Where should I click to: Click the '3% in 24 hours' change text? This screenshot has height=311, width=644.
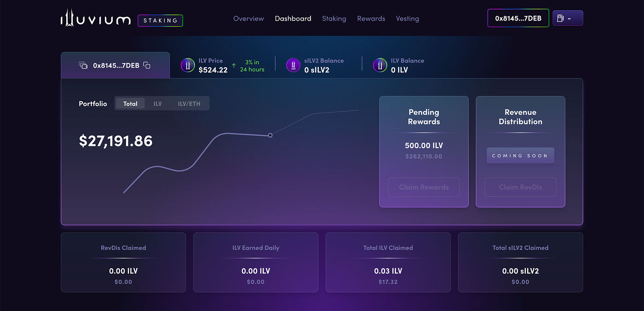point(252,66)
